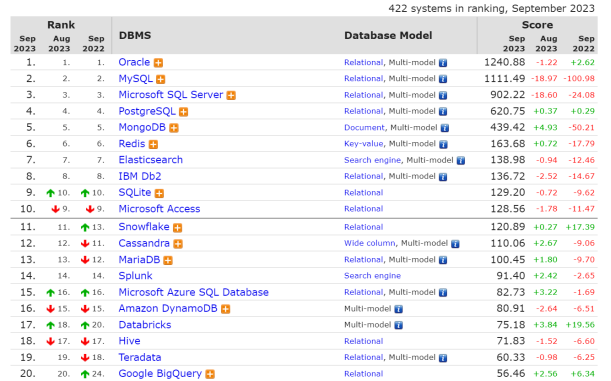Open the Amazon DynamoDB link
This screenshot has width=611, height=381.
(168, 309)
